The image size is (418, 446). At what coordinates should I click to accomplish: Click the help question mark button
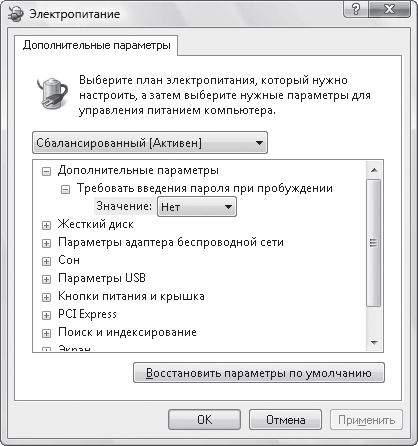click(x=356, y=8)
